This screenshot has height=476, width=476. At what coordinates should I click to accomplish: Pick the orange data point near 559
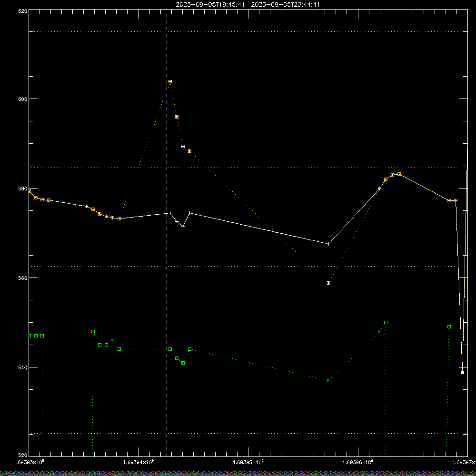[x=328, y=283]
